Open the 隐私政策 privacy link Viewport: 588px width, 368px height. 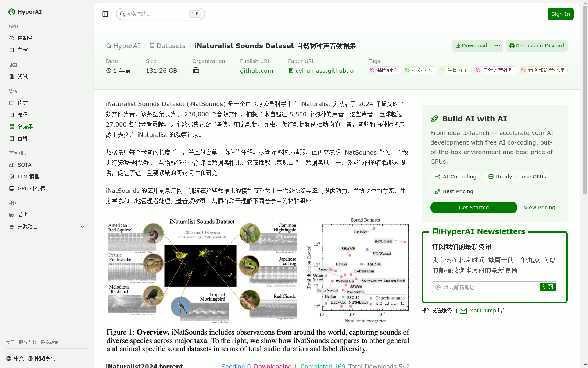pos(50,343)
